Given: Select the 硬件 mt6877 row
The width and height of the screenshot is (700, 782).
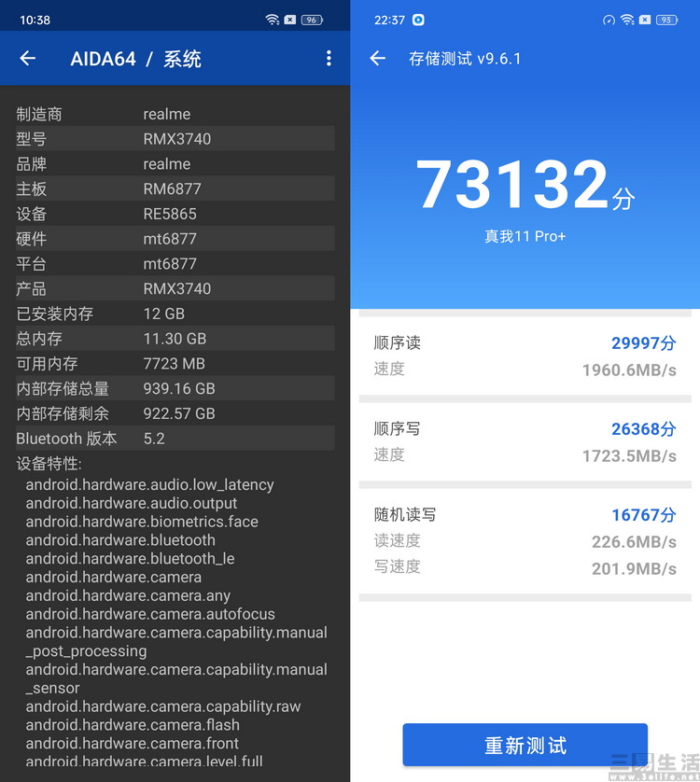Looking at the screenshot, I should click(175, 238).
